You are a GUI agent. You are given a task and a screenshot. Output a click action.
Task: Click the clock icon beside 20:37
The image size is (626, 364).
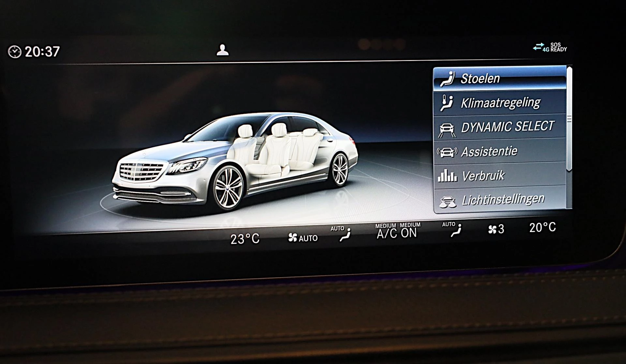(14, 51)
